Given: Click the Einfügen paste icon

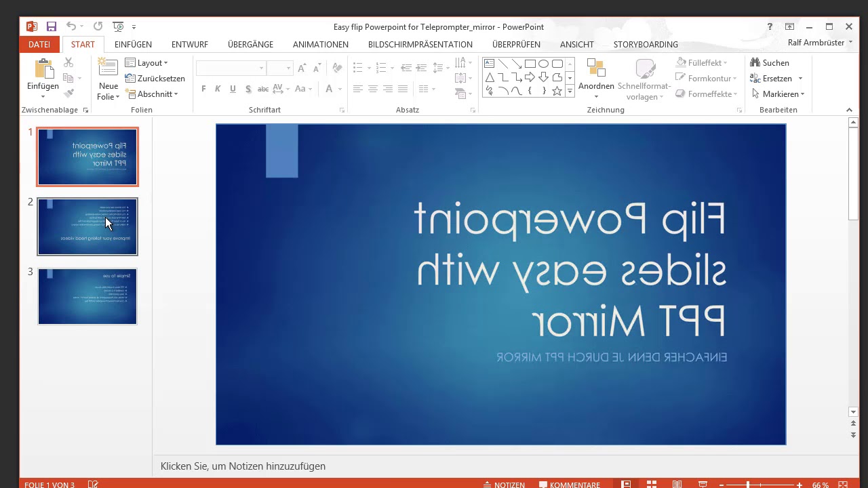Looking at the screenshot, I should pyautogui.click(x=43, y=68).
